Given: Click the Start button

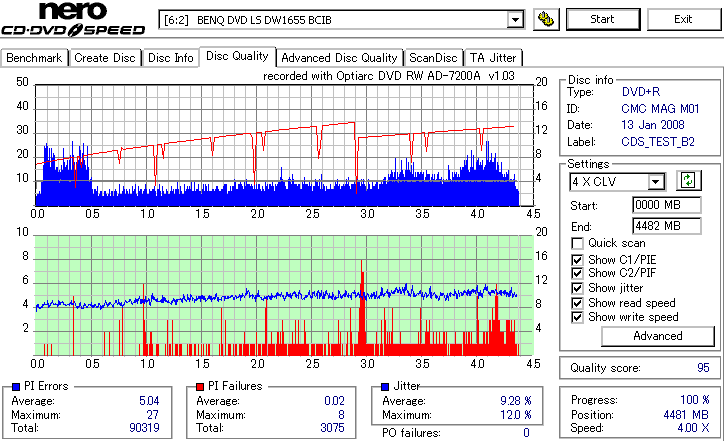Looking at the screenshot, I should tap(603, 19).
